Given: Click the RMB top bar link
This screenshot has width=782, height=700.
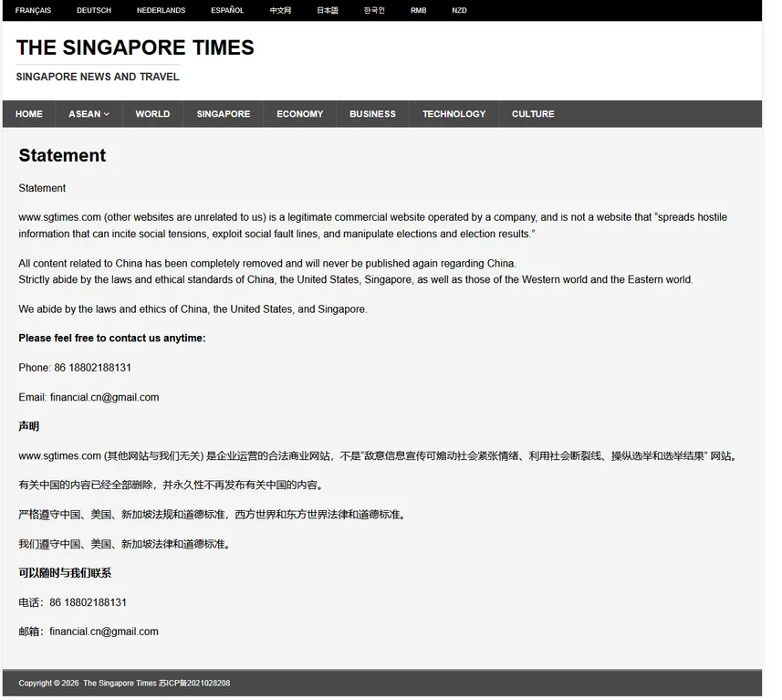Looking at the screenshot, I should coord(418,11).
